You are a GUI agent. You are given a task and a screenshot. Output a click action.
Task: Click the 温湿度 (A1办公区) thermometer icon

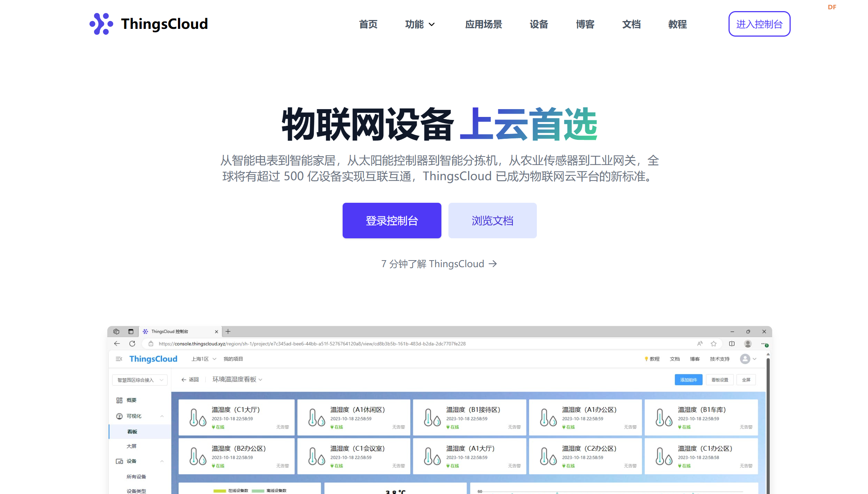548,418
